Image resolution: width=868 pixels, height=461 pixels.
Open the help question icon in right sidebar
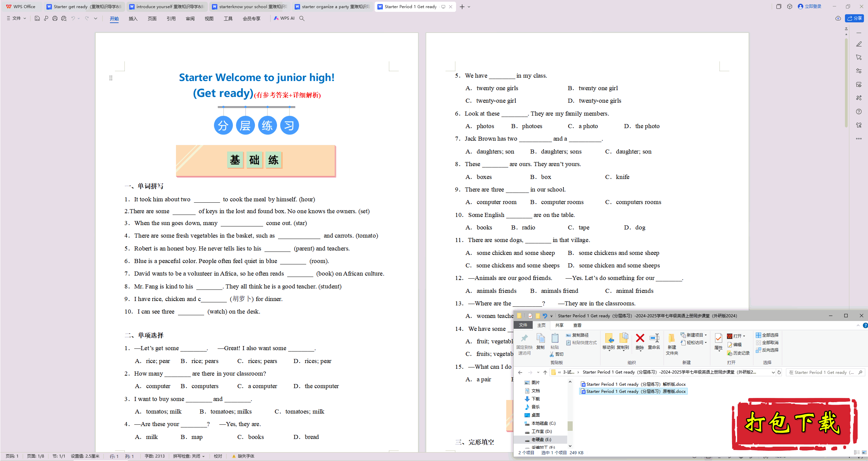(x=859, y=112)
